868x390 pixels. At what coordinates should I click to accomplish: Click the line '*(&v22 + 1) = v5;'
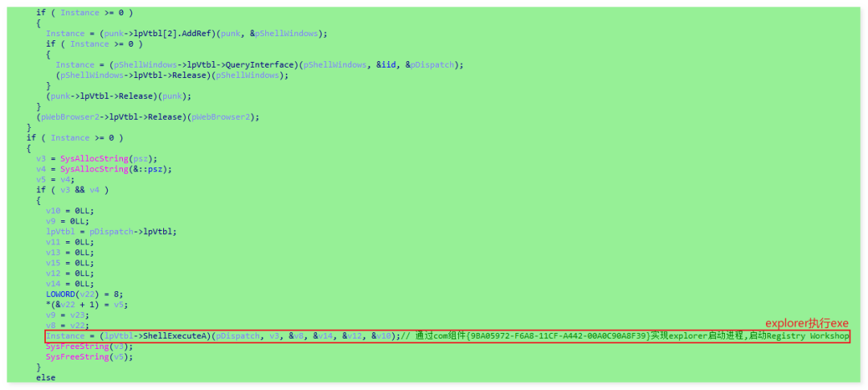[87, 304]
